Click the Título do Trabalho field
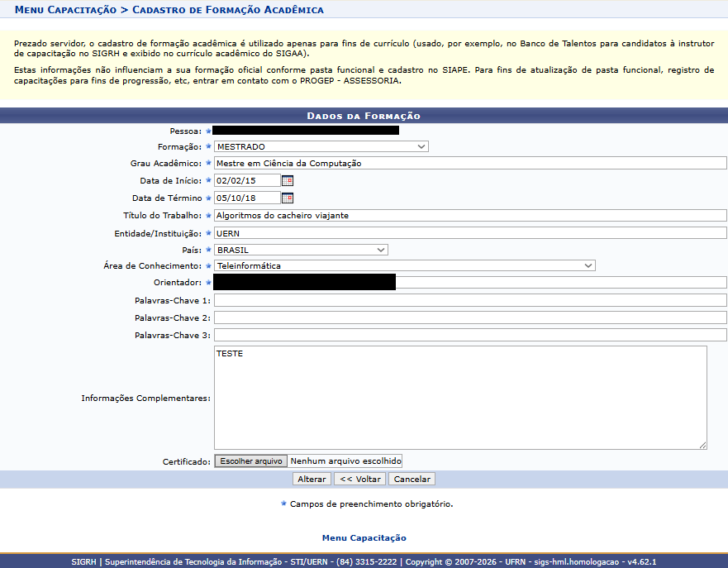 tap(470, 216)
